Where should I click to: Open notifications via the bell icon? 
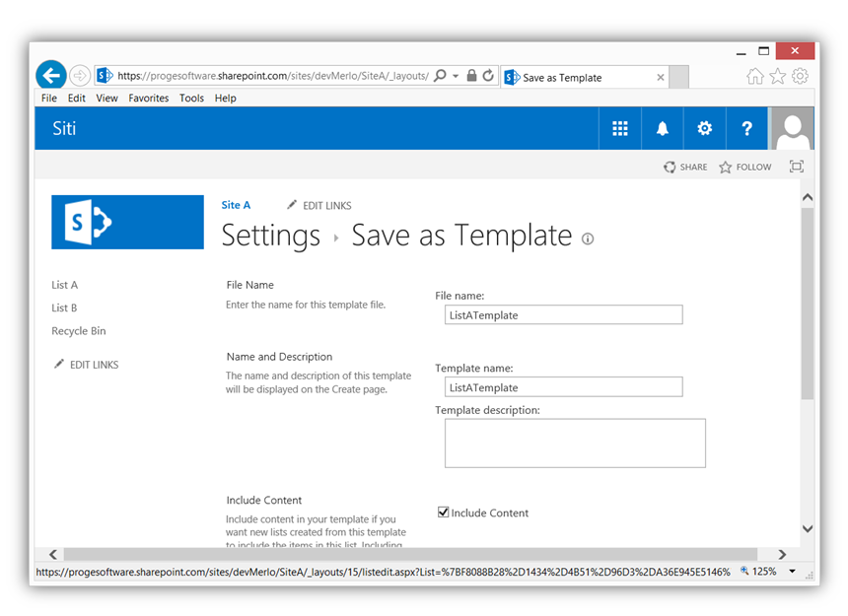[x=662, y=128]
